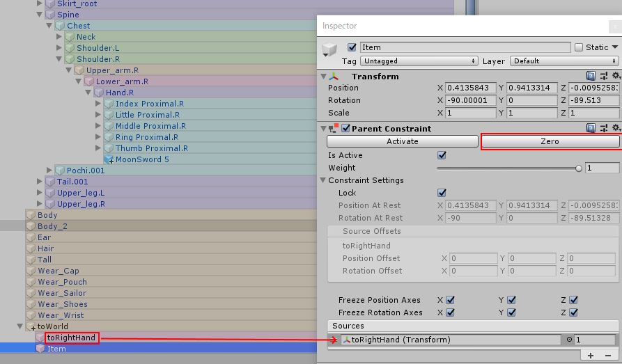Remove selected source with minus button
Viewport: 622px width, 364px height.
(x=607, y=355)
